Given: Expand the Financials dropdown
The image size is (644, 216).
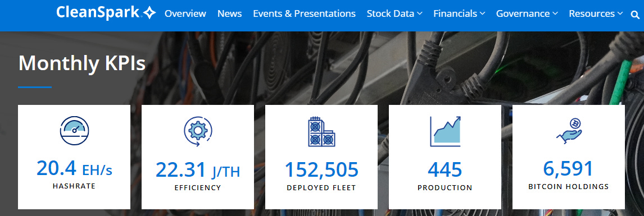Looking at the screenshot, I should pyautogui.click(x=460, y=13).
